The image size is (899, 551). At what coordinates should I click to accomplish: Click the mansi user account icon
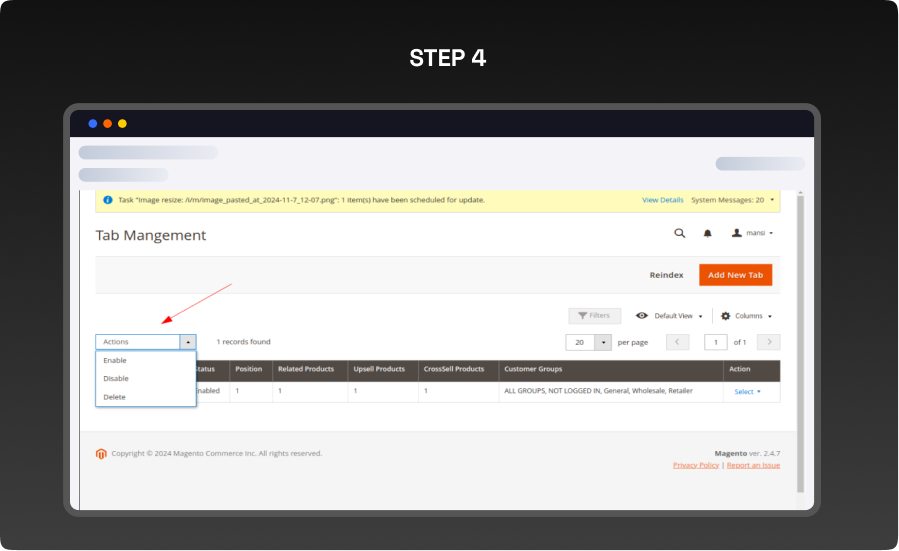[x=737, y=233]
